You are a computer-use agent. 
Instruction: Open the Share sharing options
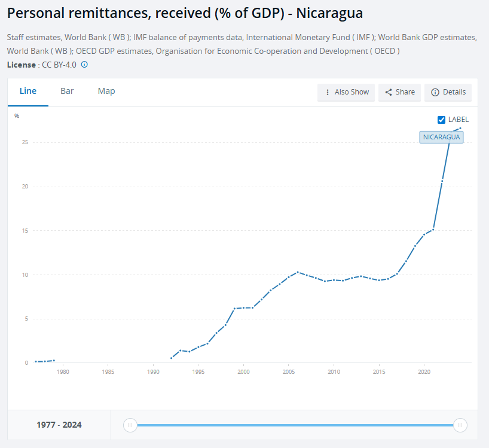click(x=399, y=92)
